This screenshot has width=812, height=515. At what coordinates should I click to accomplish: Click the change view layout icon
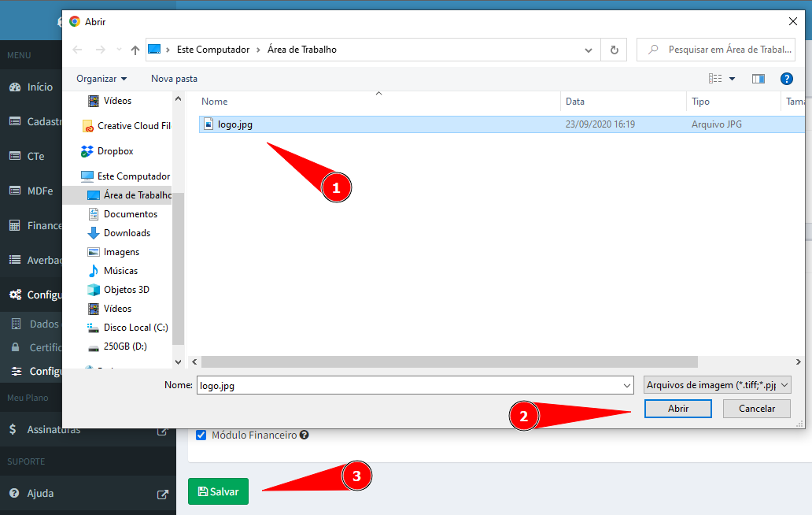tap(715, 79)
